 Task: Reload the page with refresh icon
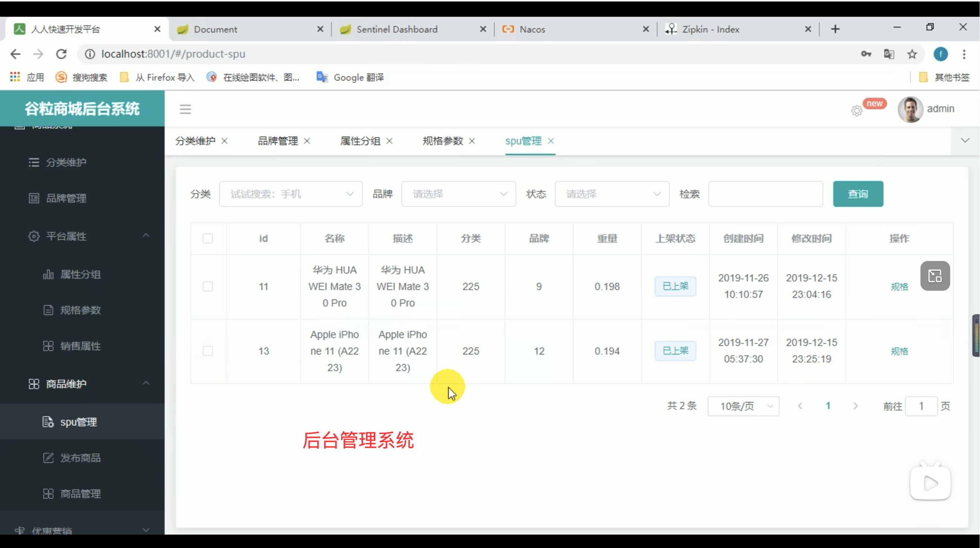tap(61, 54)
